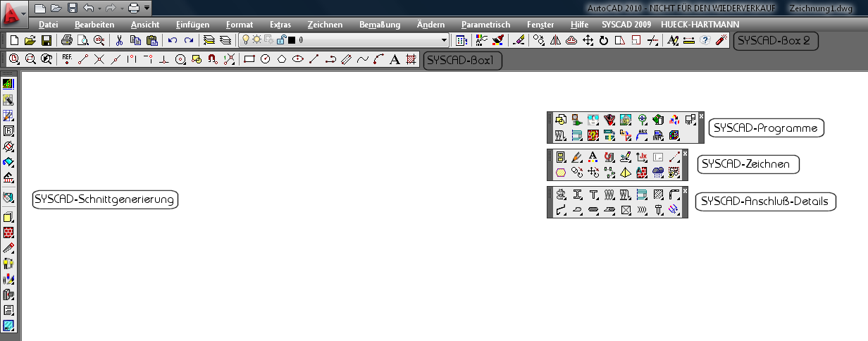Open the Bearbeiten menu
The height and width of the screenshot is (341, 868).
[x=94, y=24]
